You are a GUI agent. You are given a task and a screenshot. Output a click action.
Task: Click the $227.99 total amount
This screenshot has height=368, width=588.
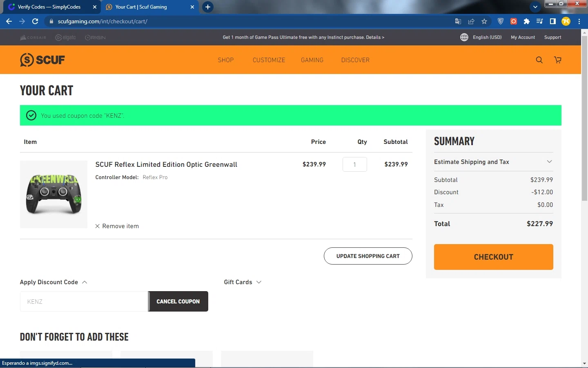click(x=540, y=224)
